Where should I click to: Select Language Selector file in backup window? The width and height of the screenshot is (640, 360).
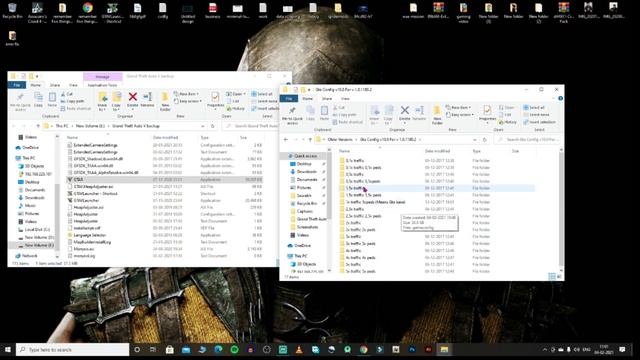pyautogui.click(x=89, y=235)
